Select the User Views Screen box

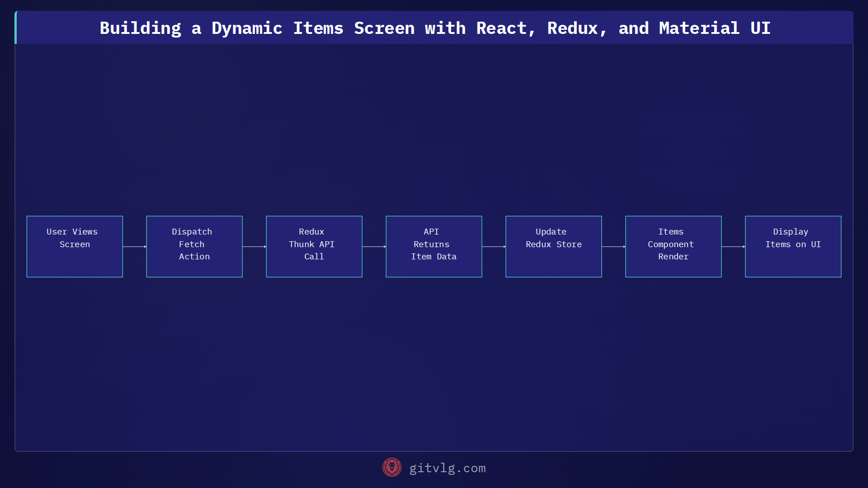[x=75, y=247]
